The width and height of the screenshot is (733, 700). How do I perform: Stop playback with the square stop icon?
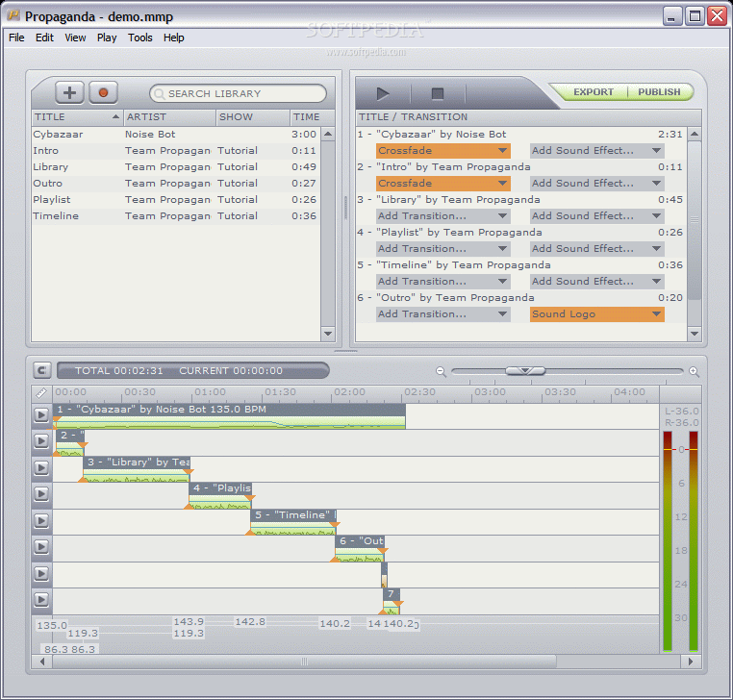438,93
